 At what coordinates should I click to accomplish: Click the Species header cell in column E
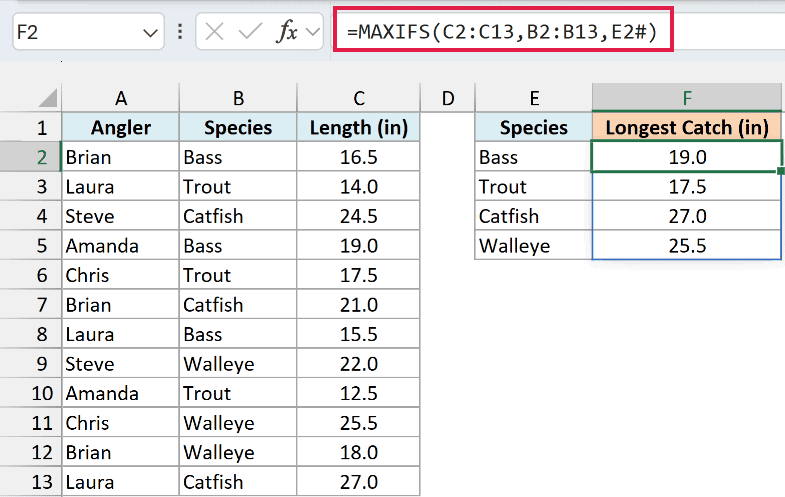coord(534,127)
